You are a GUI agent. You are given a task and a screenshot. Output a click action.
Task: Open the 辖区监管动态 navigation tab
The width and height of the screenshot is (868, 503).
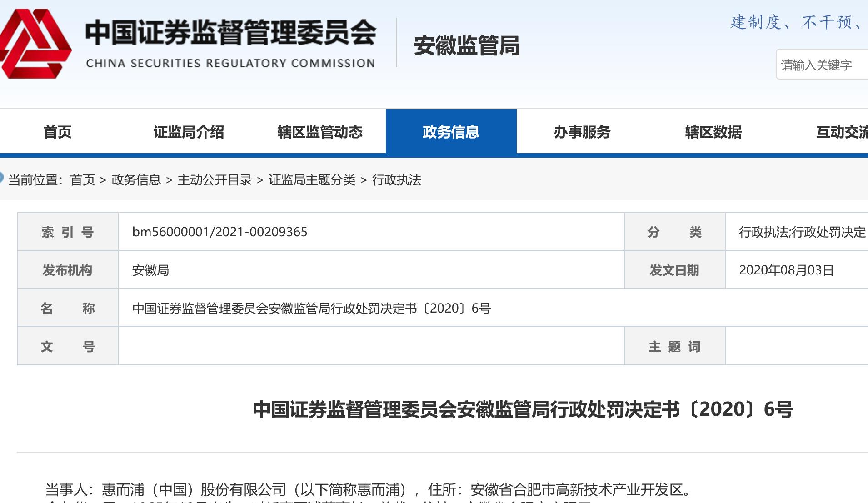click(320, 132)
